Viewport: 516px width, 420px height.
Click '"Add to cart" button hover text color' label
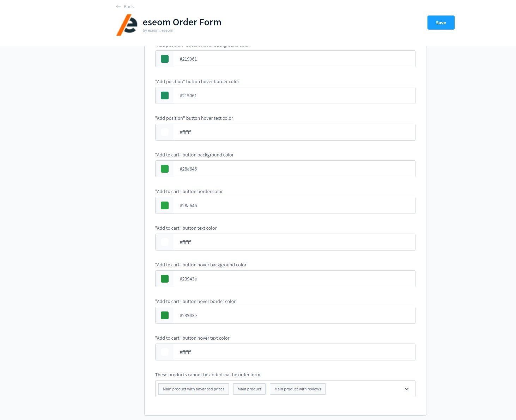(x=192, y=338)
